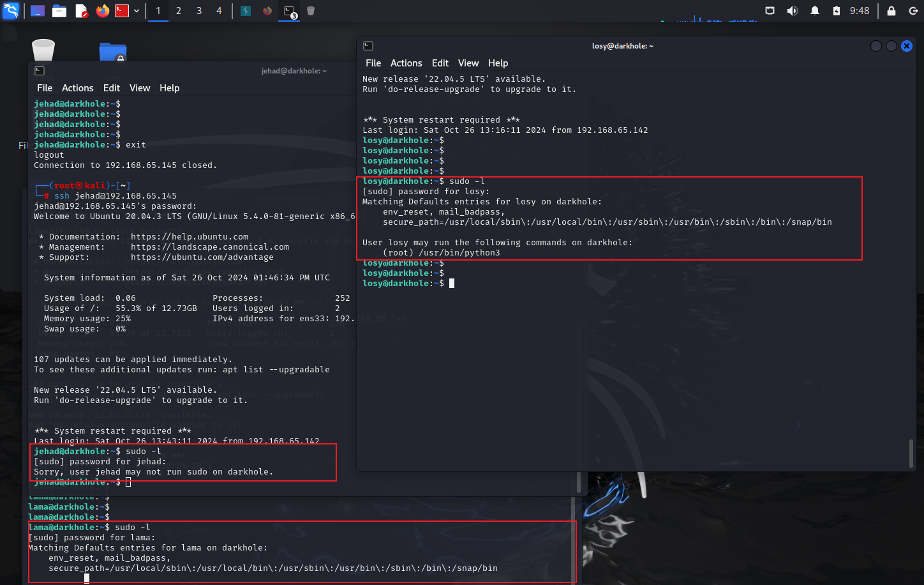
Task: Click the losy@darkhole window terminal icon
Action: click(x=368, y=46)
